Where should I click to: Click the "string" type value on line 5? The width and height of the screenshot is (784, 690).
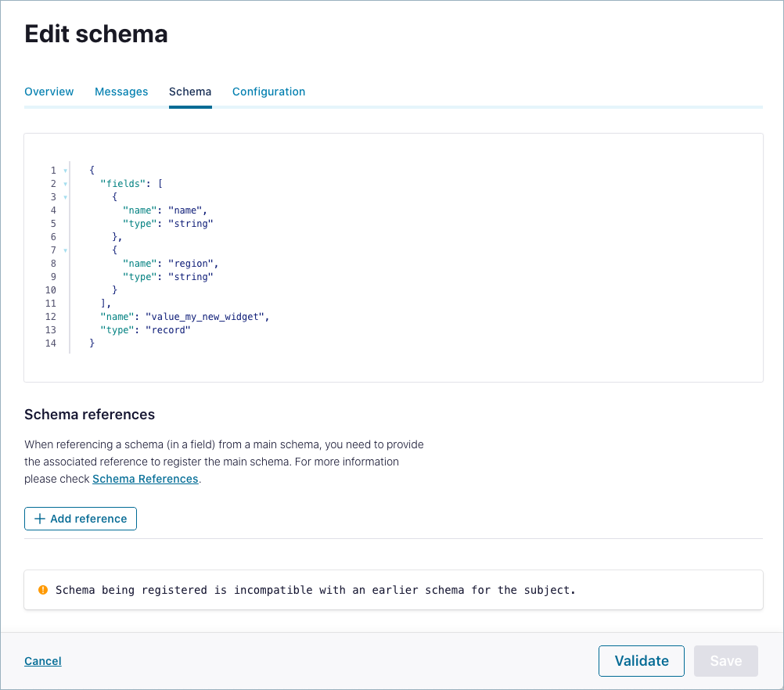point(191,224)
